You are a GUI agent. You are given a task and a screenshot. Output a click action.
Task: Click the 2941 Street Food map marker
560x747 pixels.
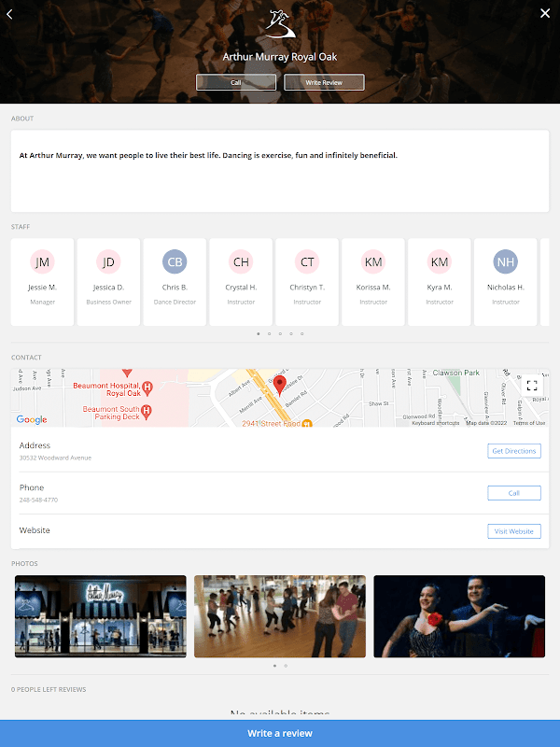[307, 424]
